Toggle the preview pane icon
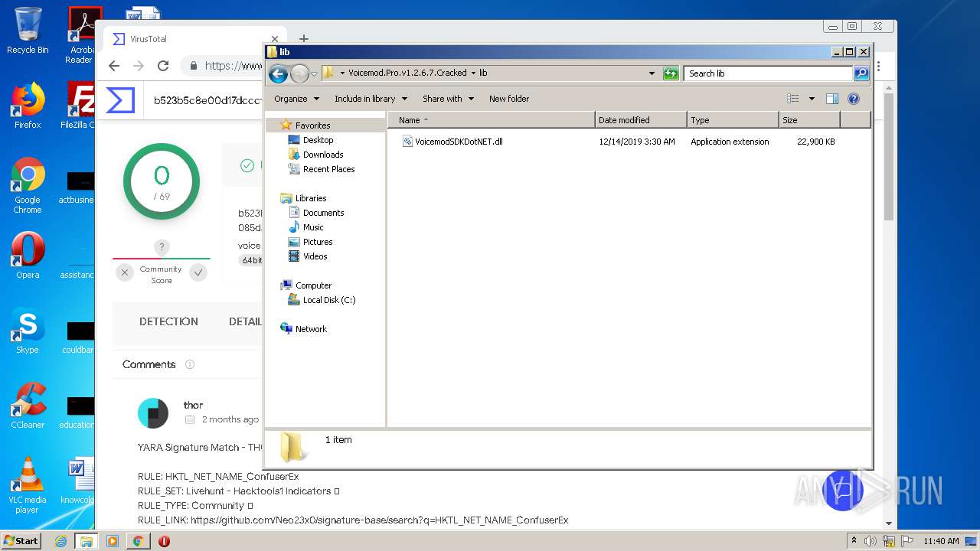This screenshot has height=551, width=980. point(832,99)
